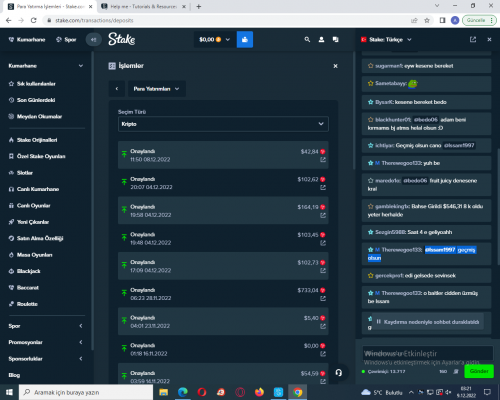
Task: Send chat message with Gönder button
Action: coord(479,371)
